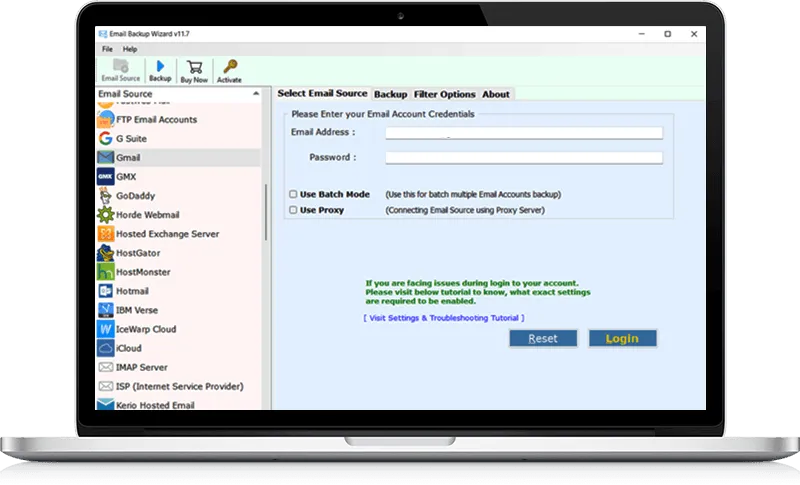This screenshot has height=485, width=800.
Task: Switch to the Backup tab
Action: tap(390, 94)
